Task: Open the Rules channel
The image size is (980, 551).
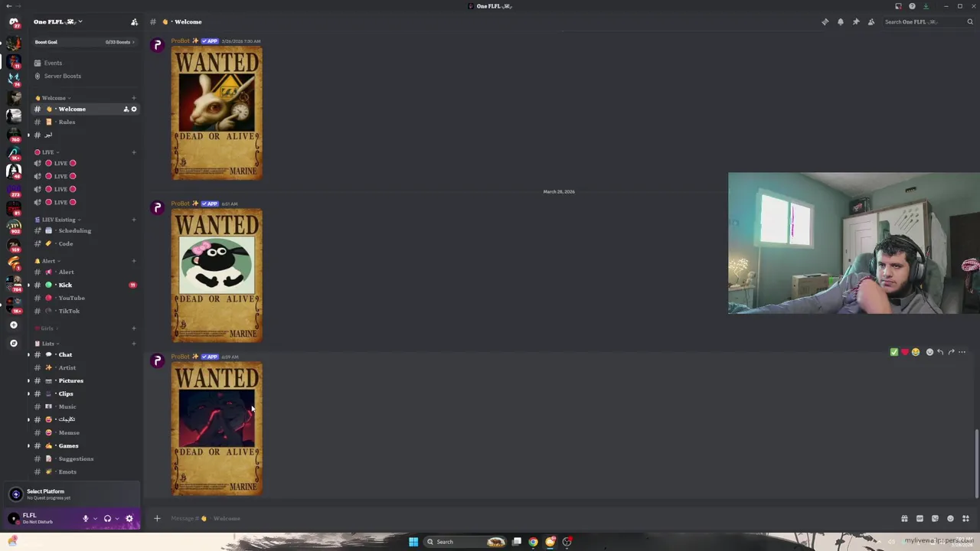Action: [x=84, y=122]
